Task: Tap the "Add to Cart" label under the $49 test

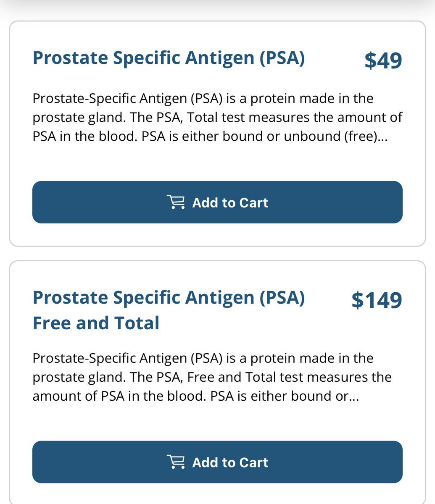Action: 230,202
